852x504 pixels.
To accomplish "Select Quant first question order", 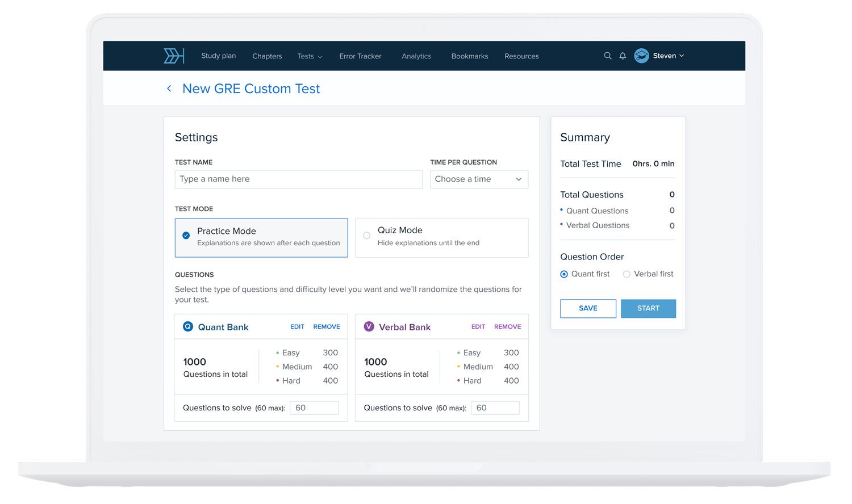I will point(564,274).
